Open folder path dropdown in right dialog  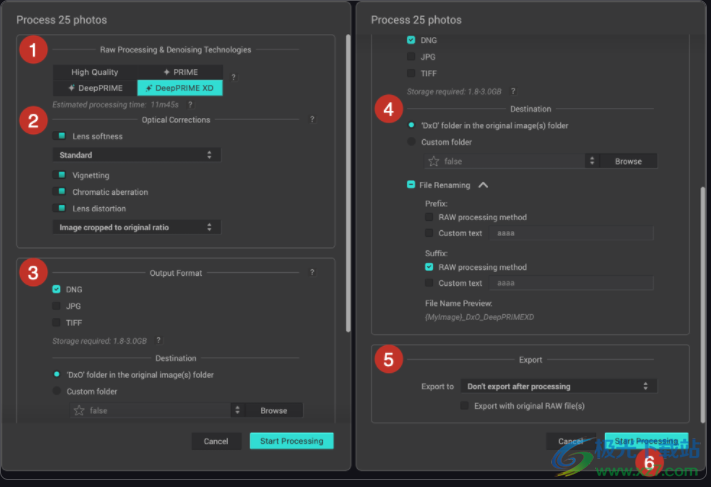(x=592, y=161)
